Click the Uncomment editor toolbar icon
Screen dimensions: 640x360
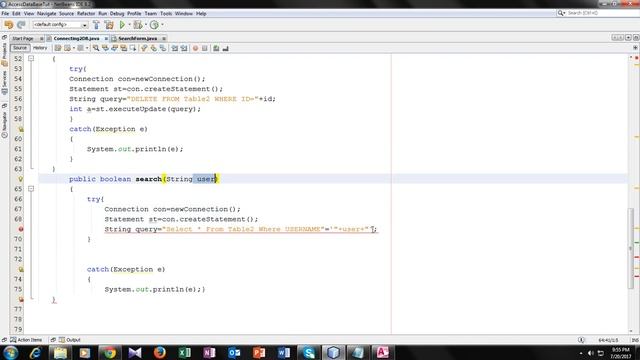[225, 48]
